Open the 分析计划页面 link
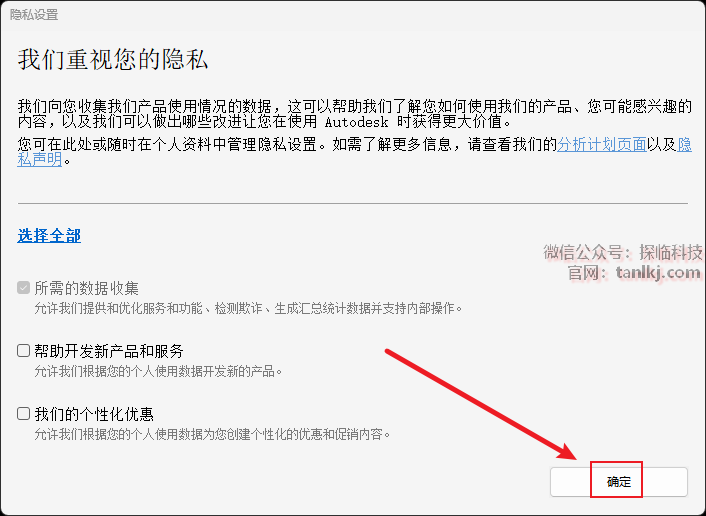 click(602, 144)
